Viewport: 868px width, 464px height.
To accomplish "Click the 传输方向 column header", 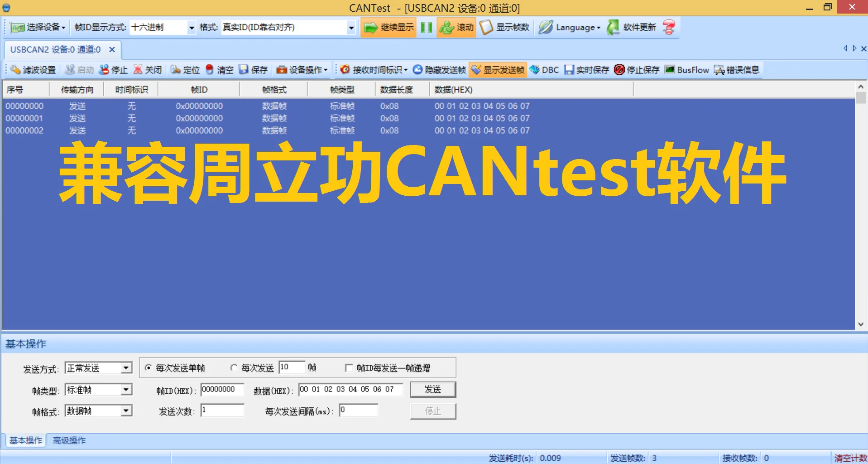I will [77, 90].
